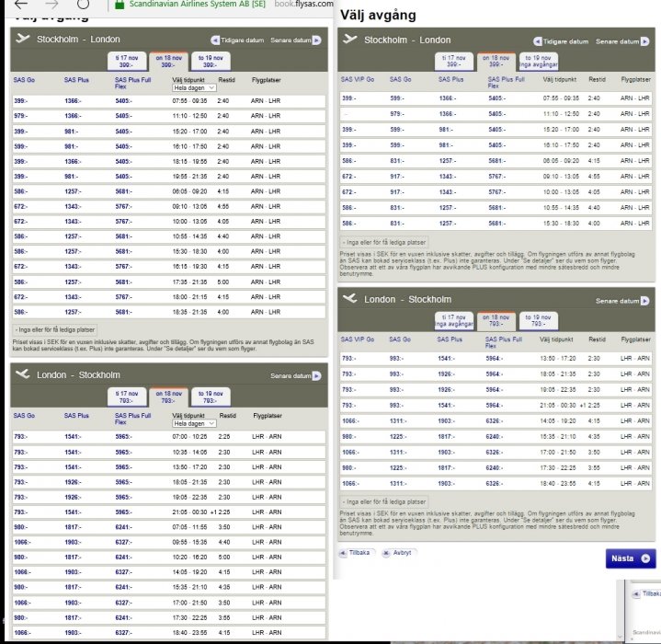Click the green padlock security icon

coord(117,5)
